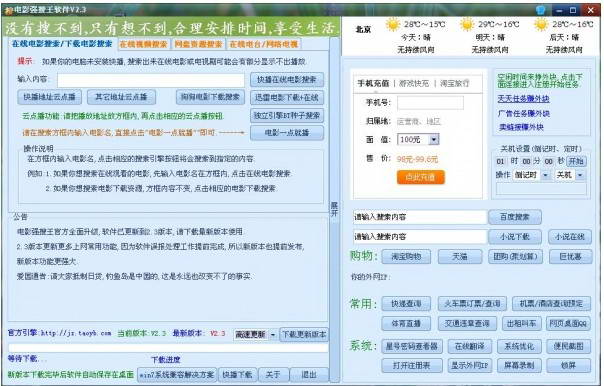The image size is (604, 386).
Task: Click the 淘宝购物 button
Action: point(406,257)
